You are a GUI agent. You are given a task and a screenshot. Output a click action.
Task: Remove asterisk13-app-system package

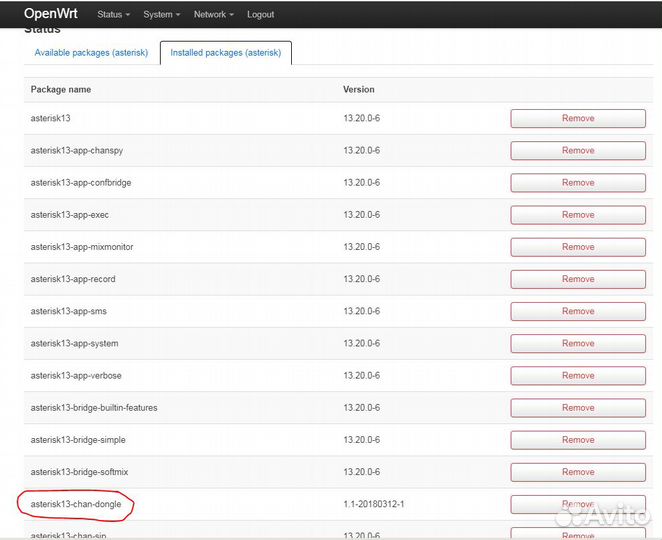pyautogui.click(x=578, y=343)
